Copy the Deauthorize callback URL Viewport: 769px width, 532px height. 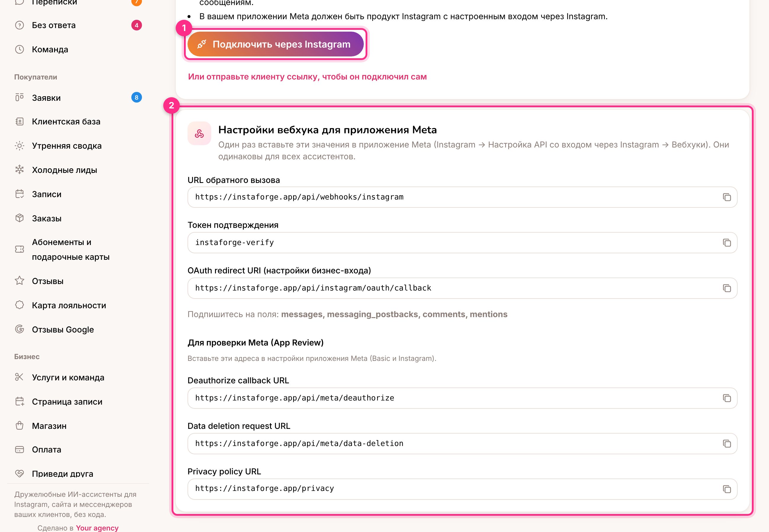[x=727, y=398]
